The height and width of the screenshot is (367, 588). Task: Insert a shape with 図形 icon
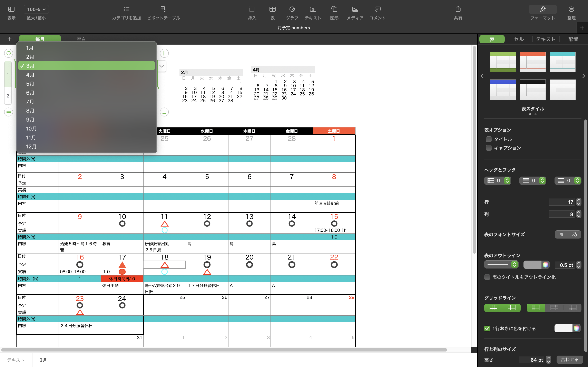pyautogui.click(x=334, y=9)
